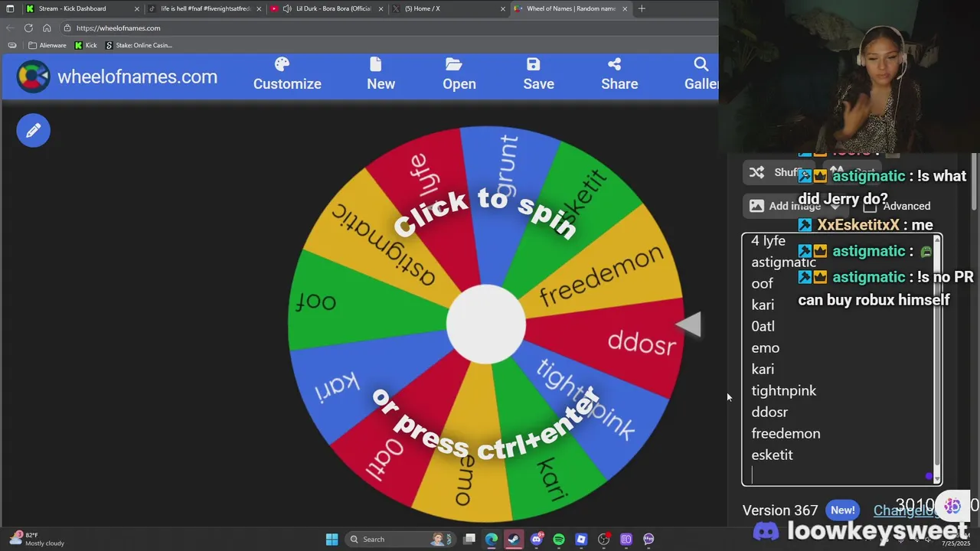Spin the wheel by clicking its center
The image size is (980, 551).
[x=486, y=324]
